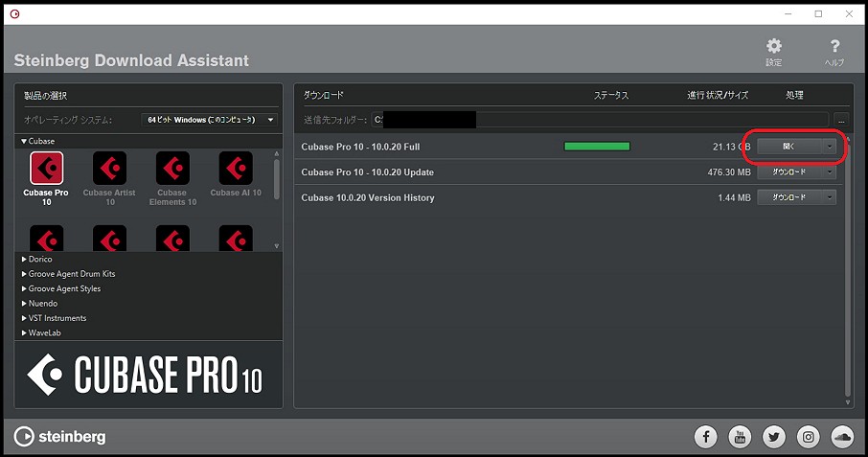This screenshot has width=868, height=457.
Task: Select the 'Cubase Pro 10 - 10.0.20 Update' row text
Action: (x=368, y=172)
